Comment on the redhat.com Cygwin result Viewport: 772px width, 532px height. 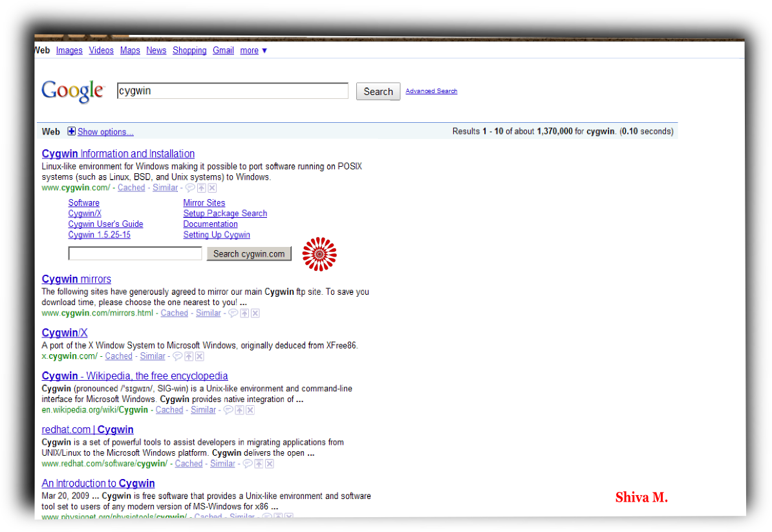click(x=248, y=463)
